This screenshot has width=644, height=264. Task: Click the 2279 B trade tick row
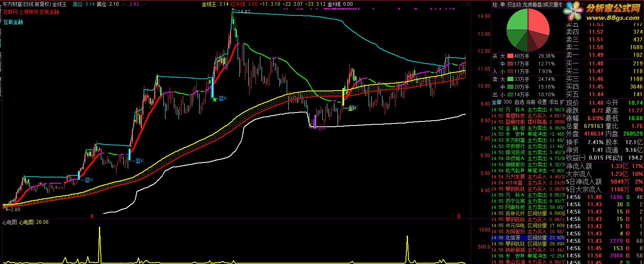(604, 241)
